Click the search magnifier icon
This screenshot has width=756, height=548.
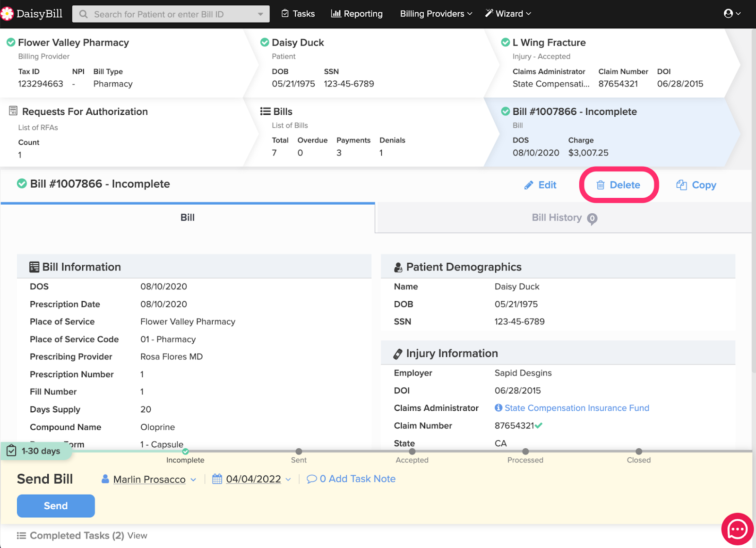[x=84, y=14]
